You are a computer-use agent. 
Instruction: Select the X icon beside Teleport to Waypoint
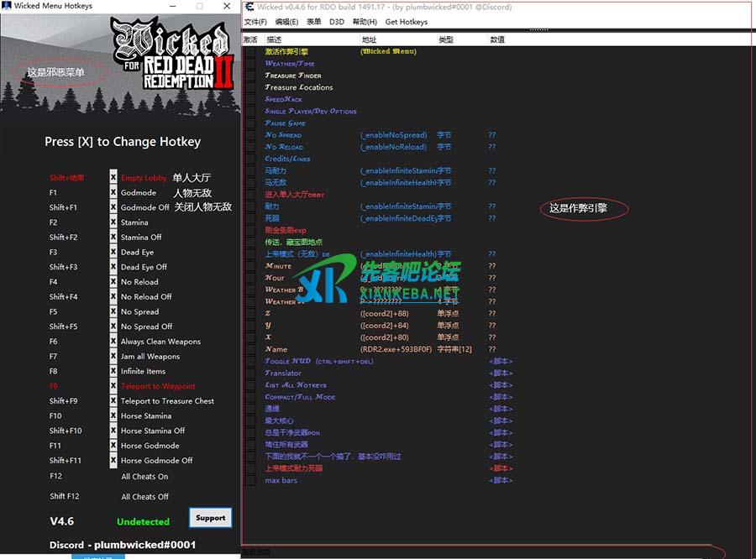point(113,386)
